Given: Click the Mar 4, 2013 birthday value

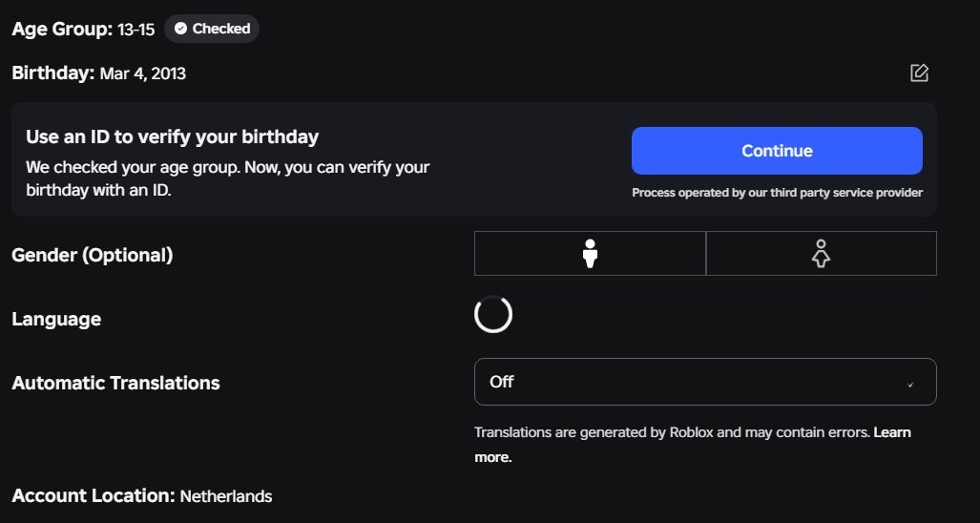Looking at the screenshot, I should click(x=142, y=73).
